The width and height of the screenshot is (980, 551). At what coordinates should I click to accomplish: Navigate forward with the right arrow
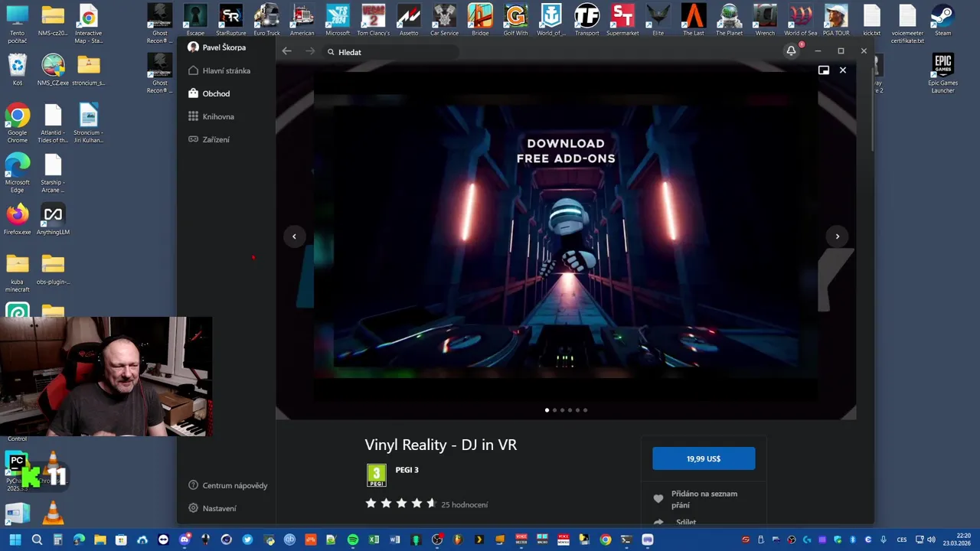[310, 51]
